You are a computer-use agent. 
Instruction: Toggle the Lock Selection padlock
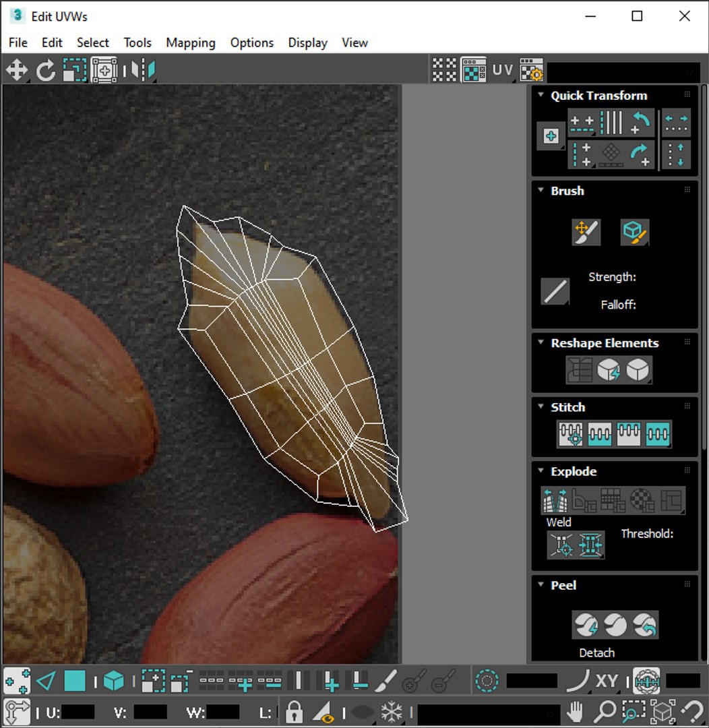point(294,711)
